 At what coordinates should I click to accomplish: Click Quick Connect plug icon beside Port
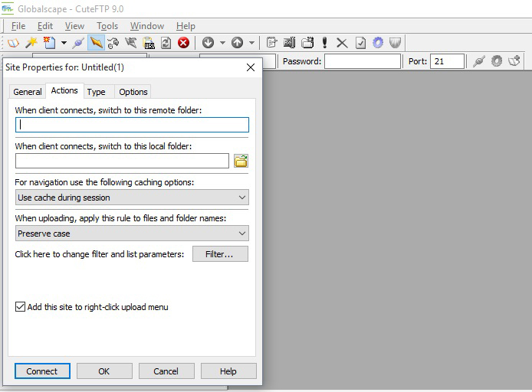[479, 61]
